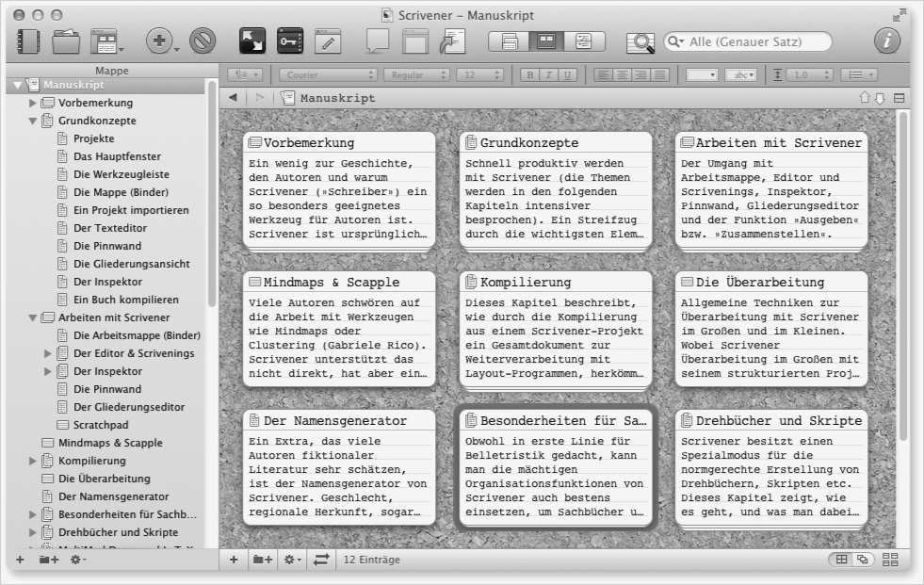Click the QuickReference window icon
The image size is (924, 585).
415,41
